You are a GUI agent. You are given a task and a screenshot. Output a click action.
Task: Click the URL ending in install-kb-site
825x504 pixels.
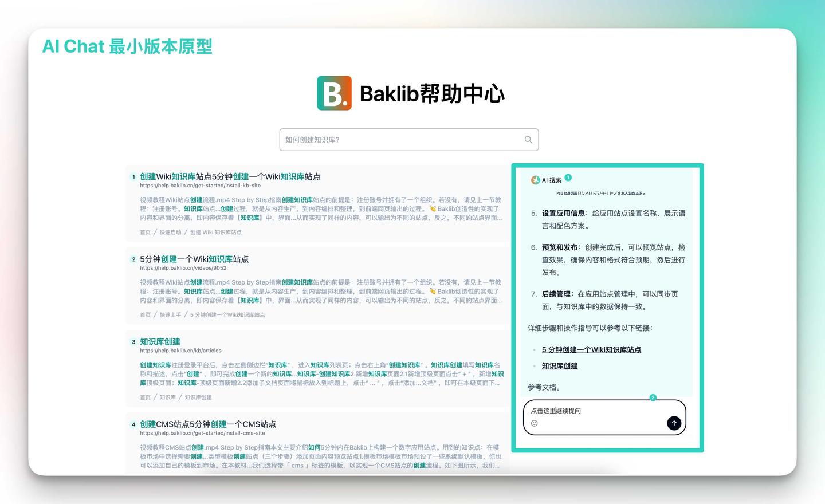pyautogui.click(x=200, y=186)
